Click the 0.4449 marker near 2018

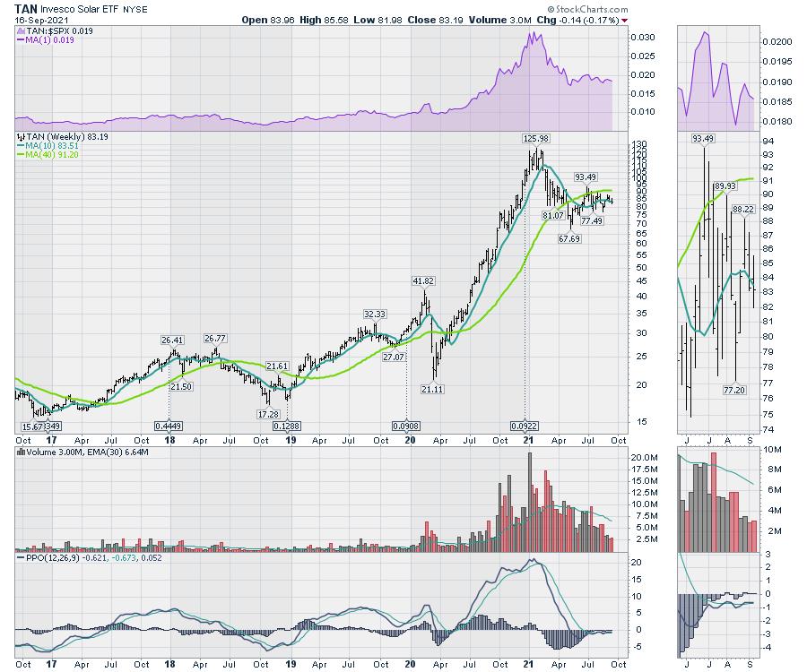(168, 426)
